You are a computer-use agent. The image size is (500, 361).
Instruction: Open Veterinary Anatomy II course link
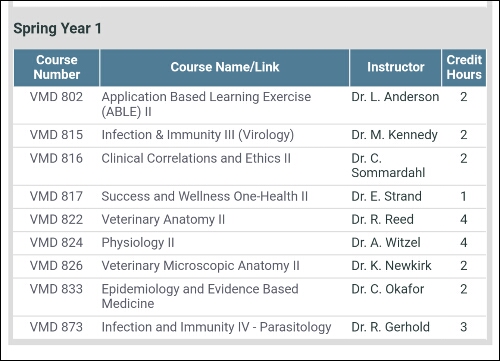tap(163, 219)
